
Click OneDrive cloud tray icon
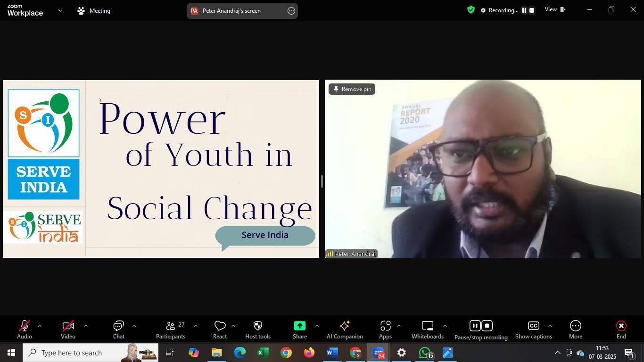pos(580,353)
